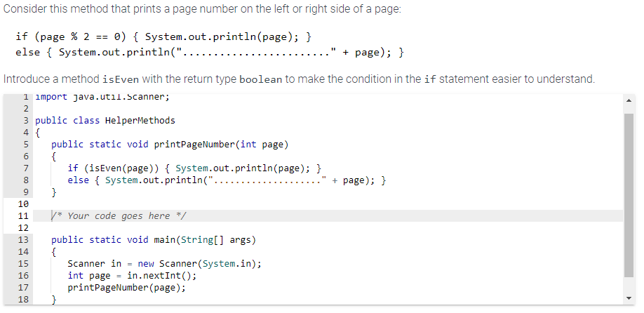Click 'printPageNumber(int page)' method signature
Screen dimensions: 644x313
pos(221,145)
